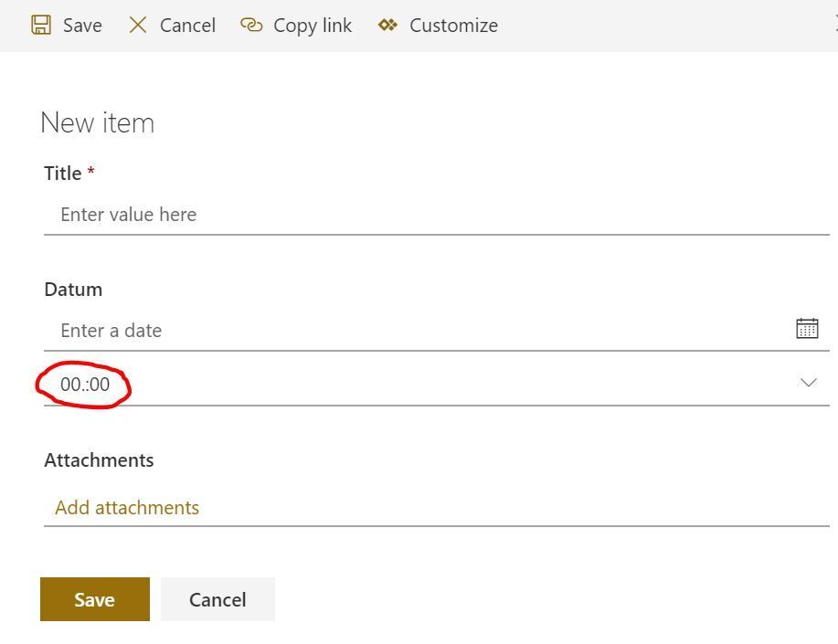Choose the Cancel label in the command bar

point(187,26)
